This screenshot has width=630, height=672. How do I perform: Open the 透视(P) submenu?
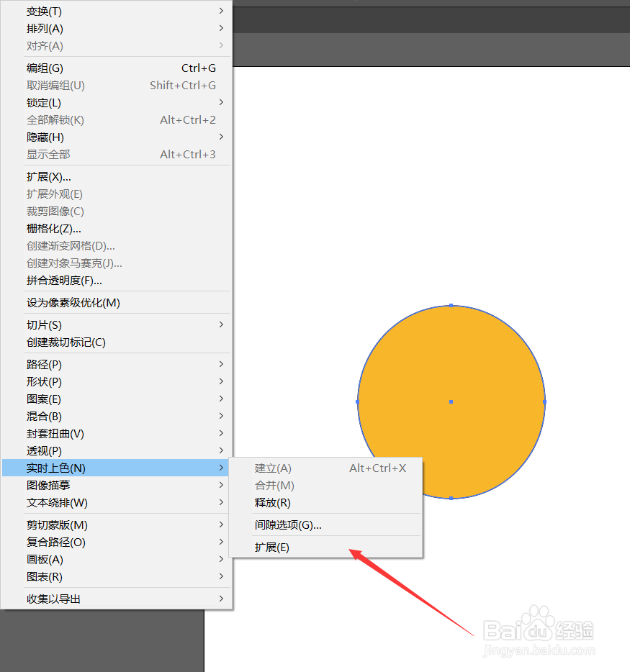(117, 450)
